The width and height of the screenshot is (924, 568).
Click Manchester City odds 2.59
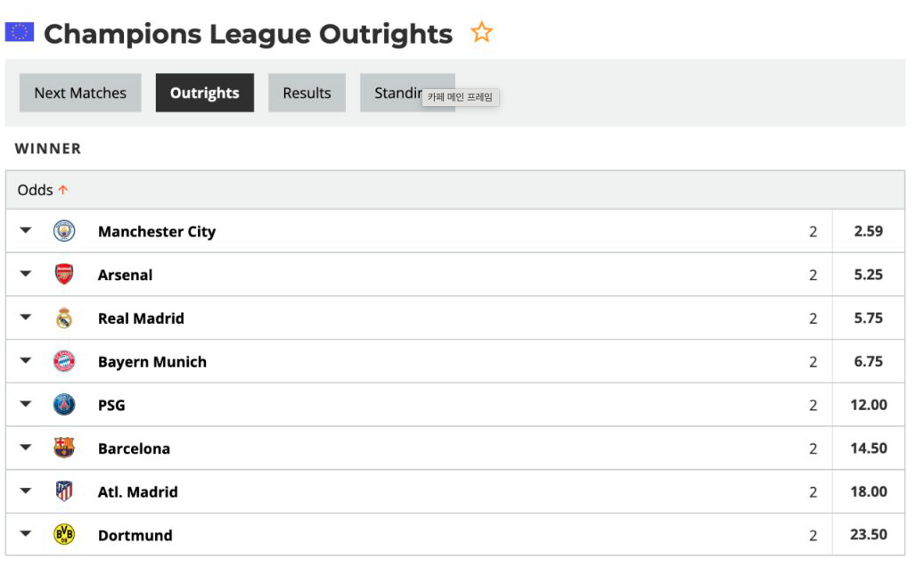pos(868,232)
